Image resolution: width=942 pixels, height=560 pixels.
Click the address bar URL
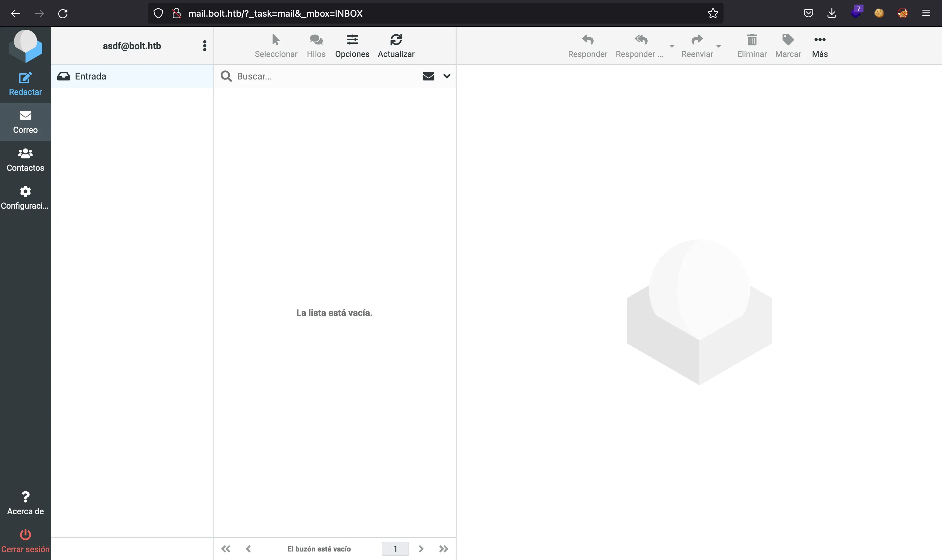tap(275, 14)
